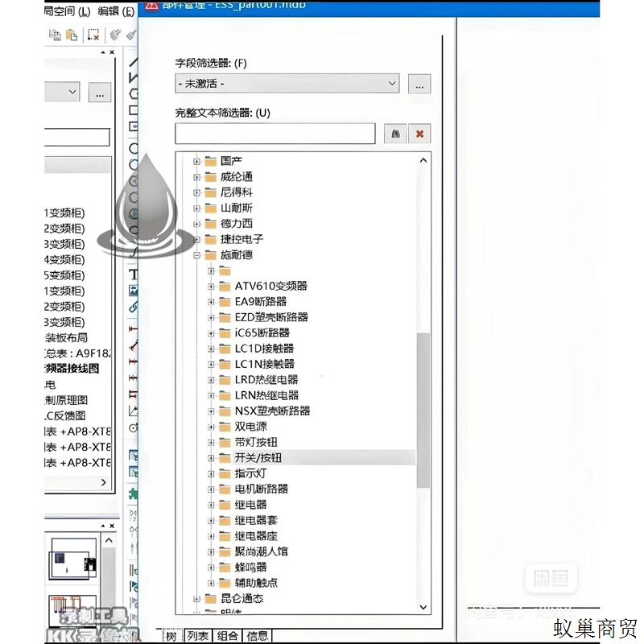Open the filter dropdown in the left navigator
Image resolution: width=644 pixels, height=644 pixels.
tap(62, 92)
